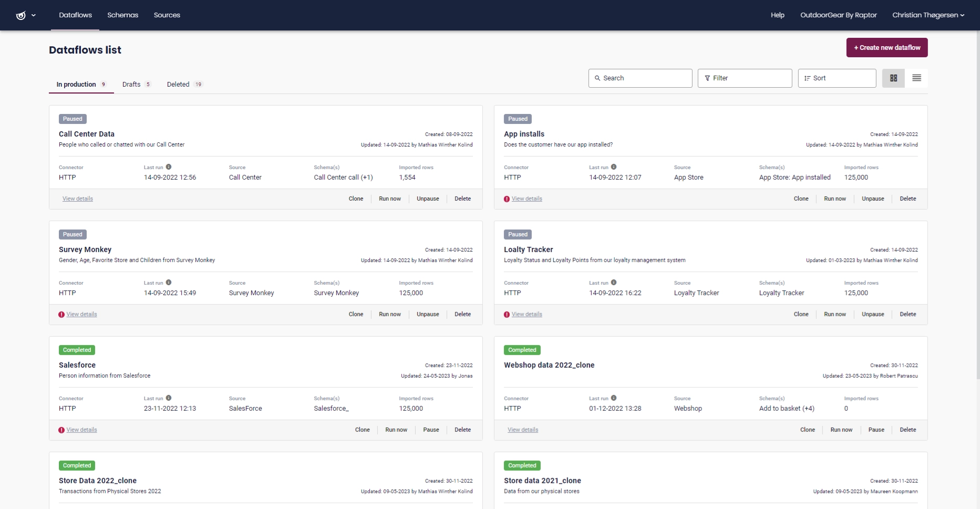The image size is (980, 509).
Task: Open the Schemas nav item
Action: coord(122,15)
